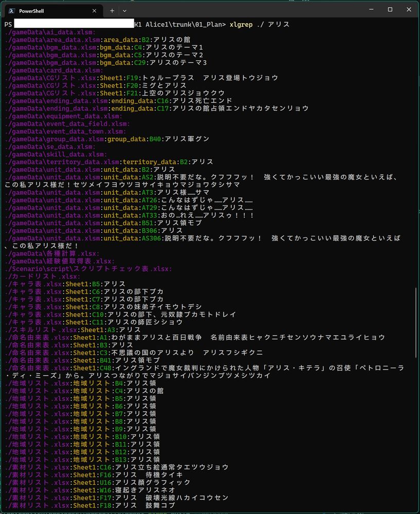Click the group_data B40 'アリス軍' line
420x514 pixels.
click(107, 139)
